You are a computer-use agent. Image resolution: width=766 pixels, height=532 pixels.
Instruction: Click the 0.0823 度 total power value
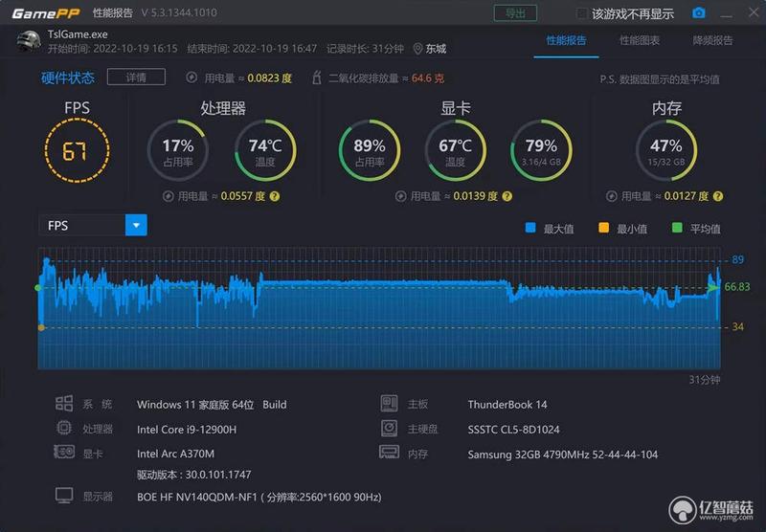[269, 78]
